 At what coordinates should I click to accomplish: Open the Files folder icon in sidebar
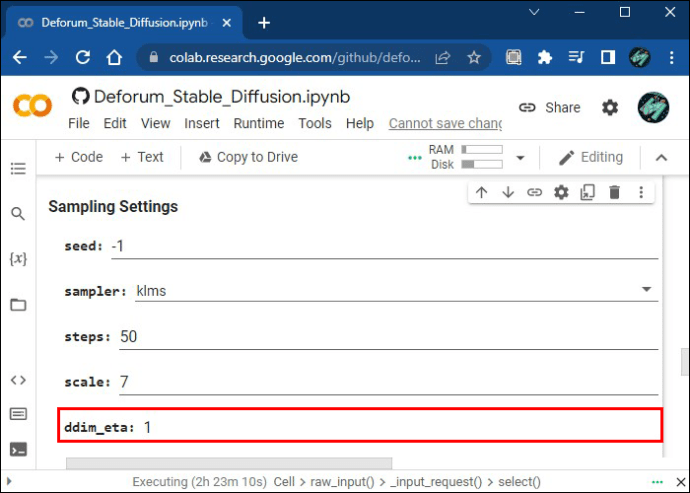(18, 305)
